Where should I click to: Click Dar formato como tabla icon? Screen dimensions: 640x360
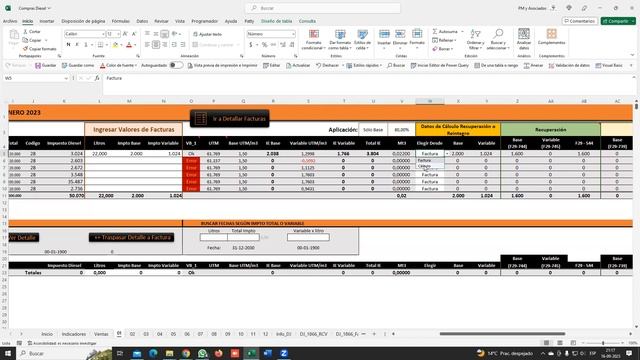point(340,34)
